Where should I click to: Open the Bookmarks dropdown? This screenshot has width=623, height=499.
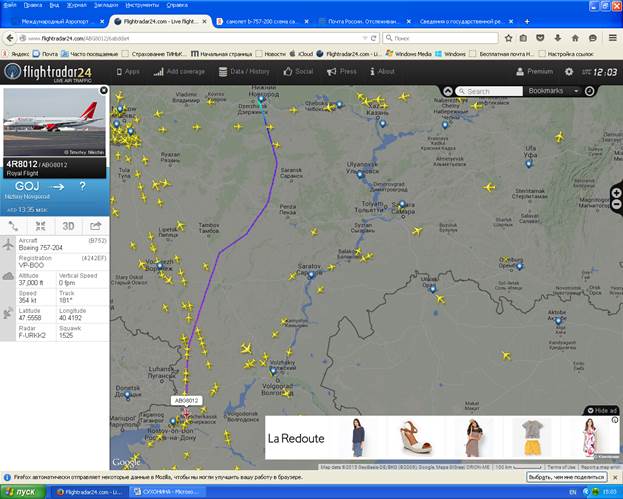(553, 91)
